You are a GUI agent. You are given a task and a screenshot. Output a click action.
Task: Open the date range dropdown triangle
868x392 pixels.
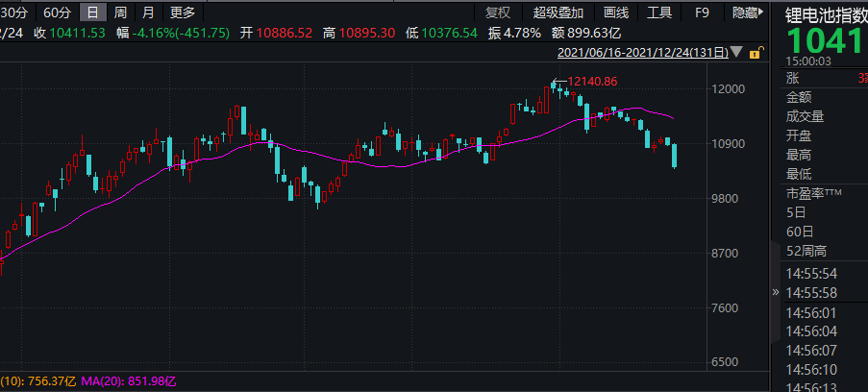click(737, 52)
